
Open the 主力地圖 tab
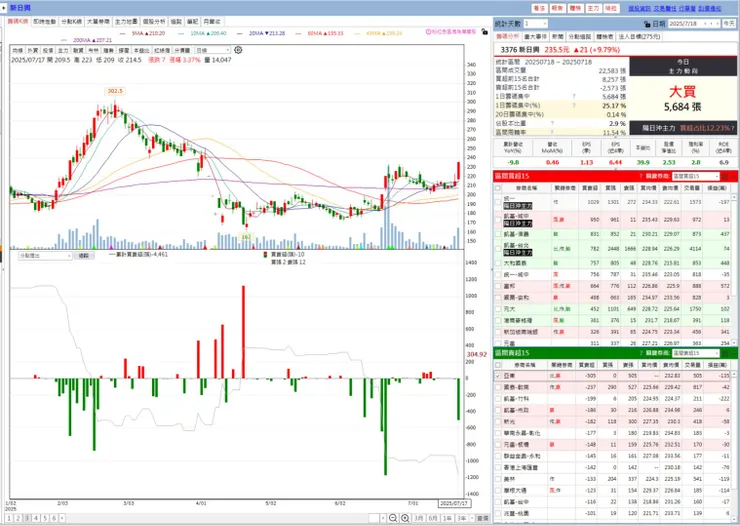click(126, 22)
